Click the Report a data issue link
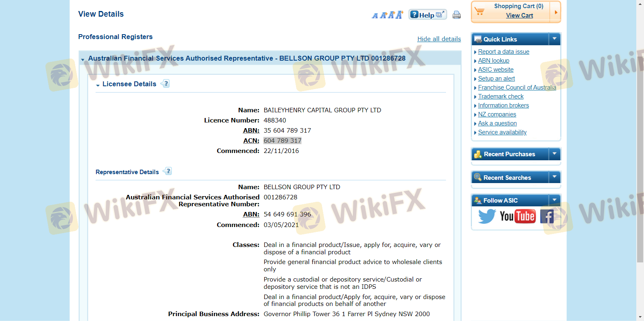Image resolution: width=644 pixels, height=321 pixels. click(x=503, y=52)
